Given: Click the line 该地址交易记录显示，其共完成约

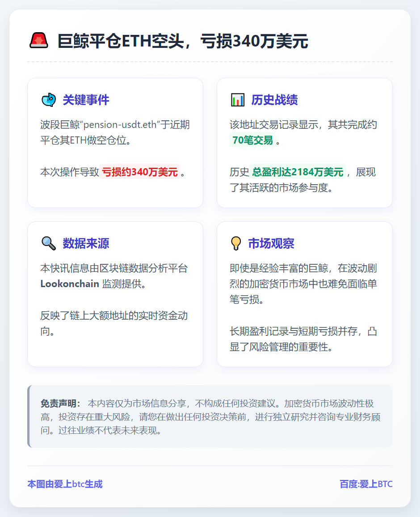Looking at the screenshot, I should coord(303,125).
